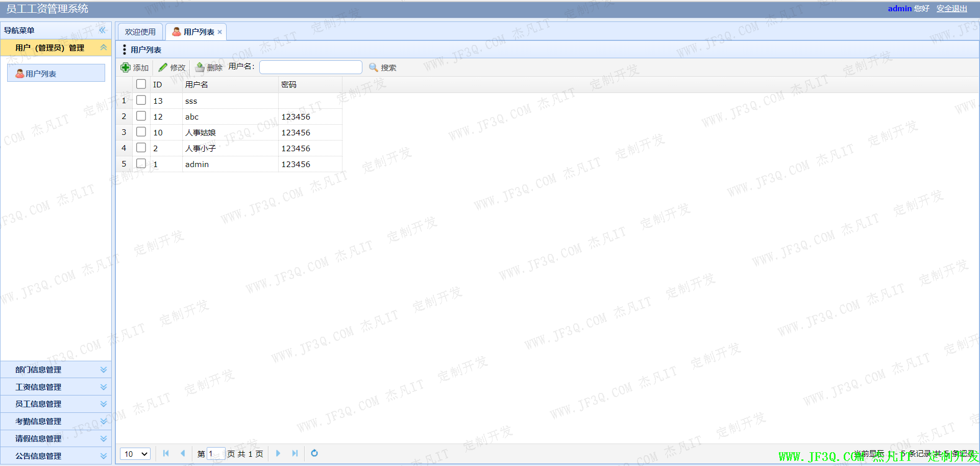This screenshot has width=980, height=466.
Task: Open 用户列表 in the sidebar
Action: coord(41,74)
